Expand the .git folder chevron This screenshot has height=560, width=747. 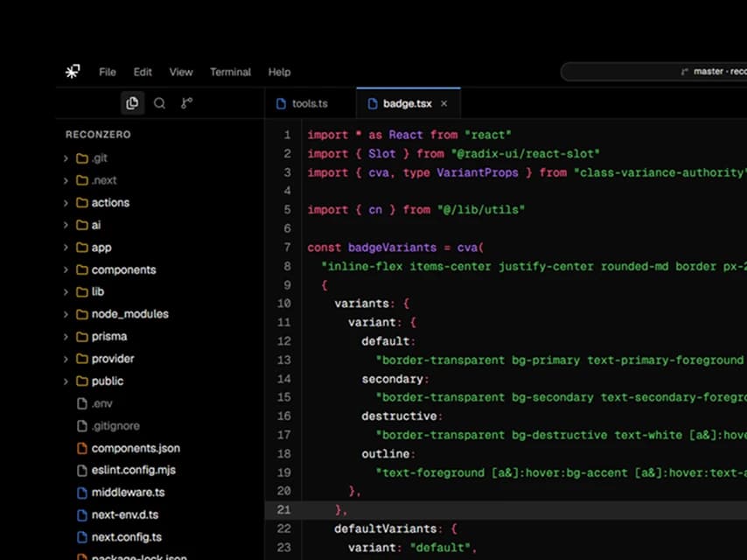tap(66, 157)
